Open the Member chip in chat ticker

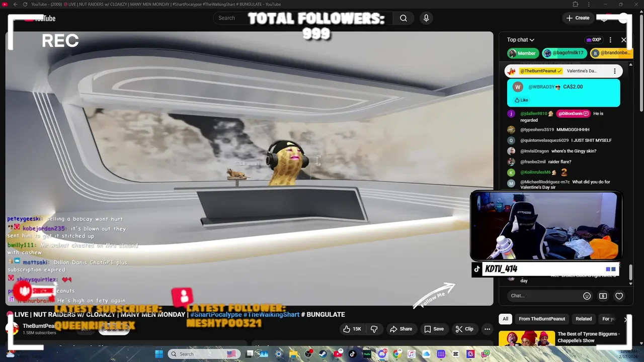click(x=522, y=53)
